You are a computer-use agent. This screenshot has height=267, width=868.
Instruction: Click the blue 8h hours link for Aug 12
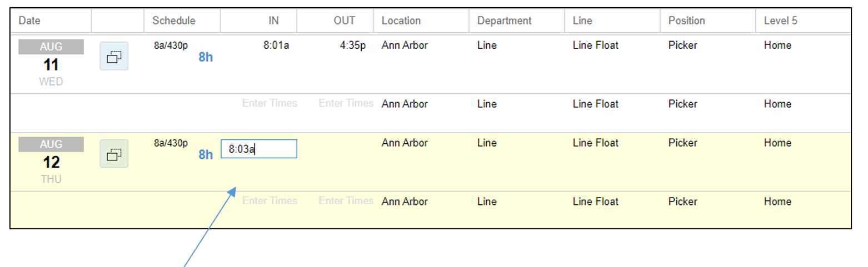(206, 155)
